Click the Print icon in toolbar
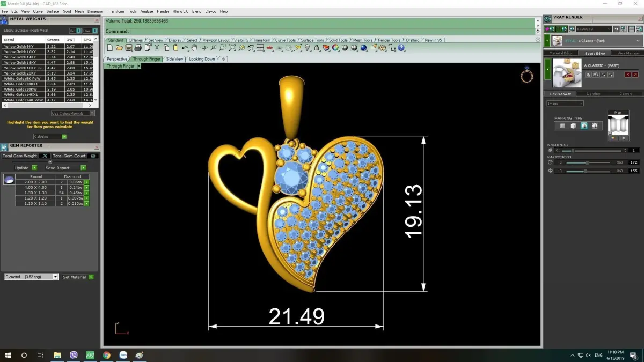The image size is (644, 362). pyautogui.click(x=138, y=48)
